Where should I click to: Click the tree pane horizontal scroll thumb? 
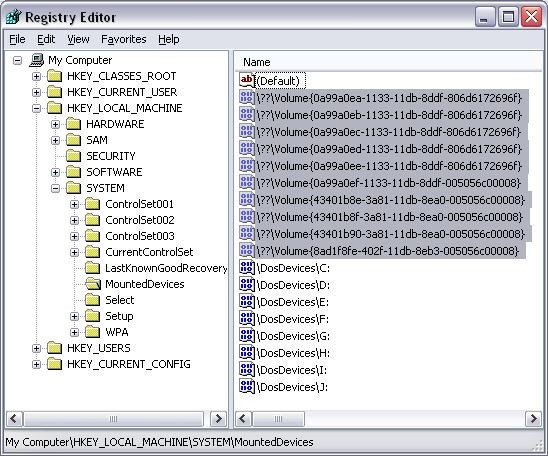tap(114, 419)
